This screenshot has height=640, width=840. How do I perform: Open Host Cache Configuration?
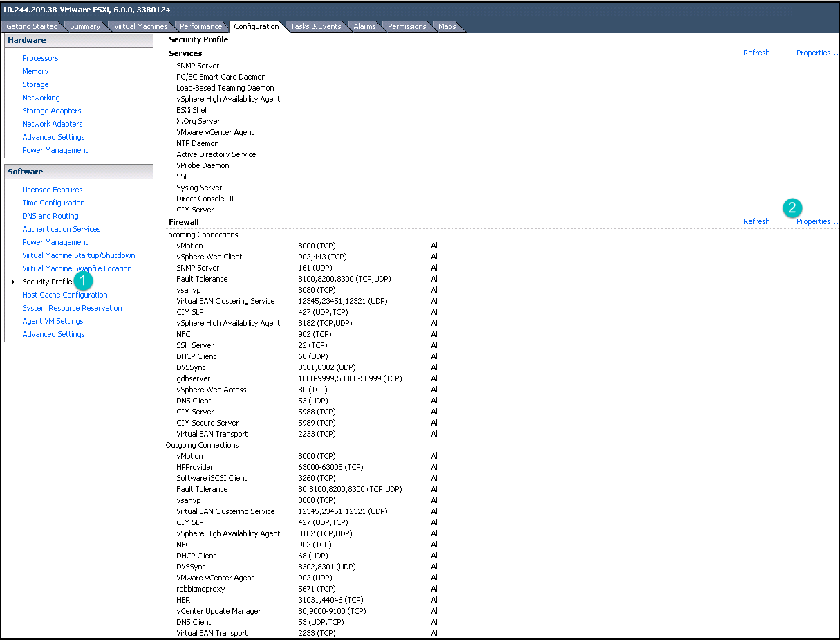pos(65,295)
